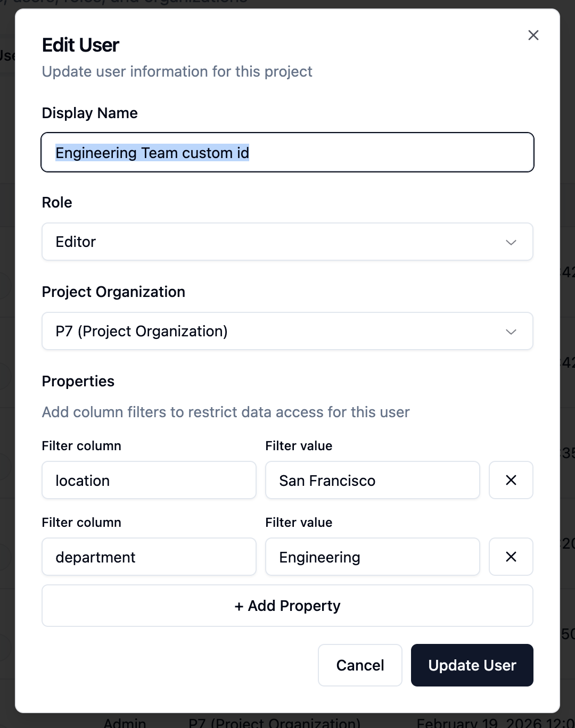
Task: Click Update User to save changes
Action: coord(472,665)
